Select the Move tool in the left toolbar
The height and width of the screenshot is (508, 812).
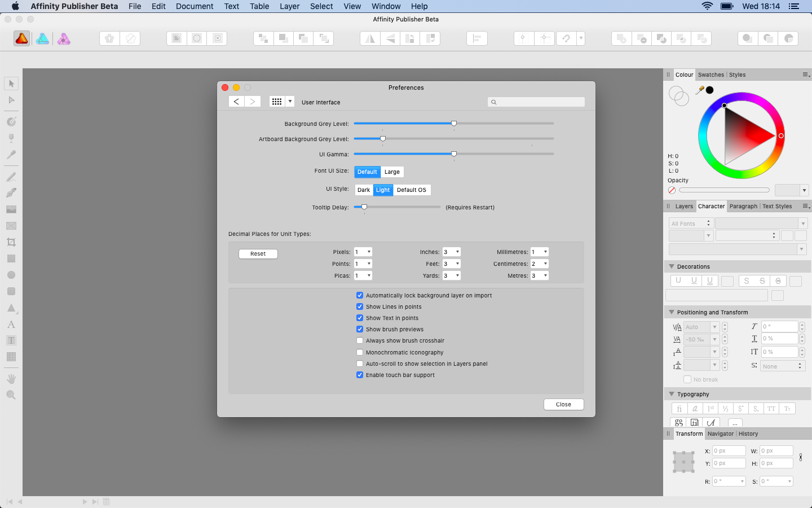[11, 84]
